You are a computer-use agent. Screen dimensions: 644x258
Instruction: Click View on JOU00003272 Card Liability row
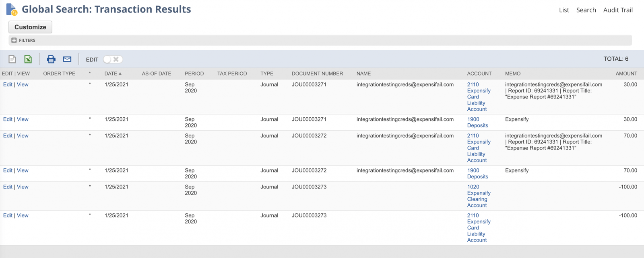(23, 136)
